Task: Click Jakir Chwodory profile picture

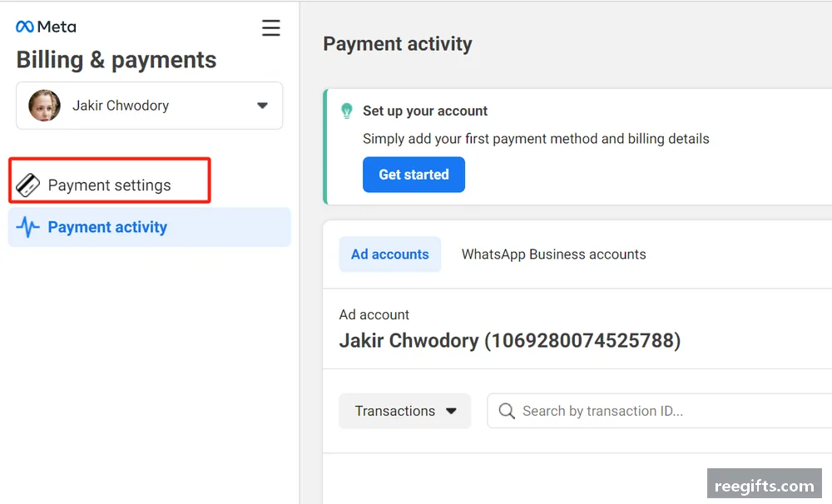Action: [44, 105]
